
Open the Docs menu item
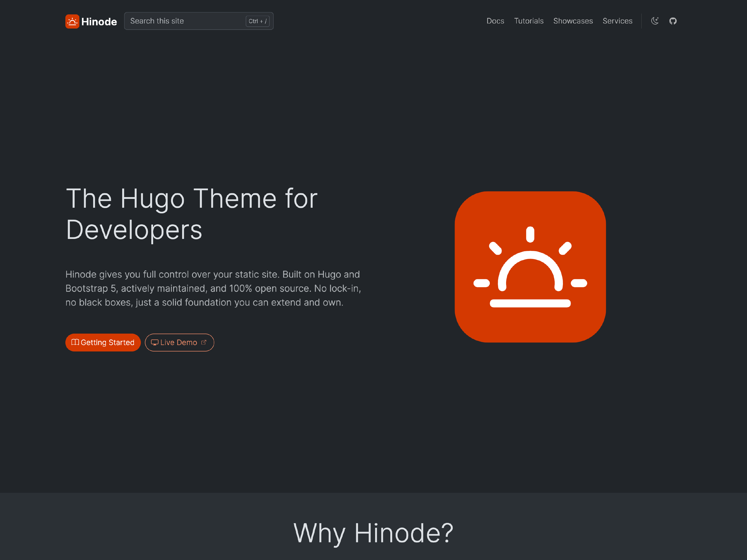point(495,21)
